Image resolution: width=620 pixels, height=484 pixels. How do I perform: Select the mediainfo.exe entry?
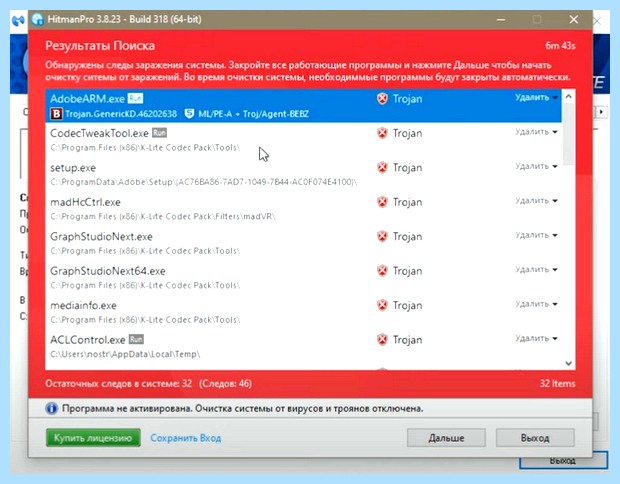(303, 312)
